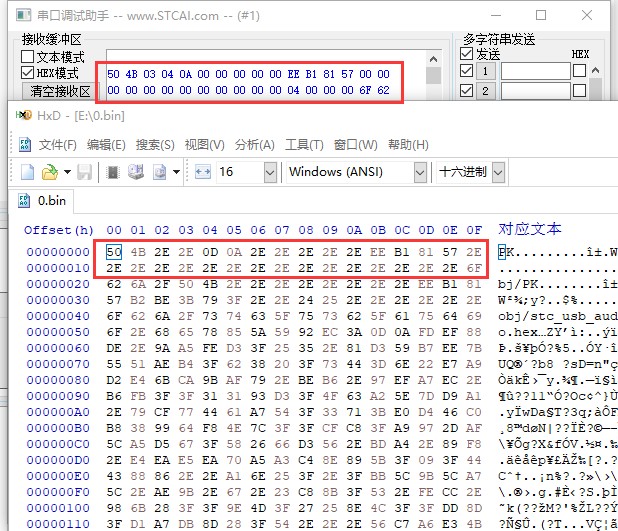Open the 搜索(S) menu in HxD

pyautogui.click(x=155, y=145)
